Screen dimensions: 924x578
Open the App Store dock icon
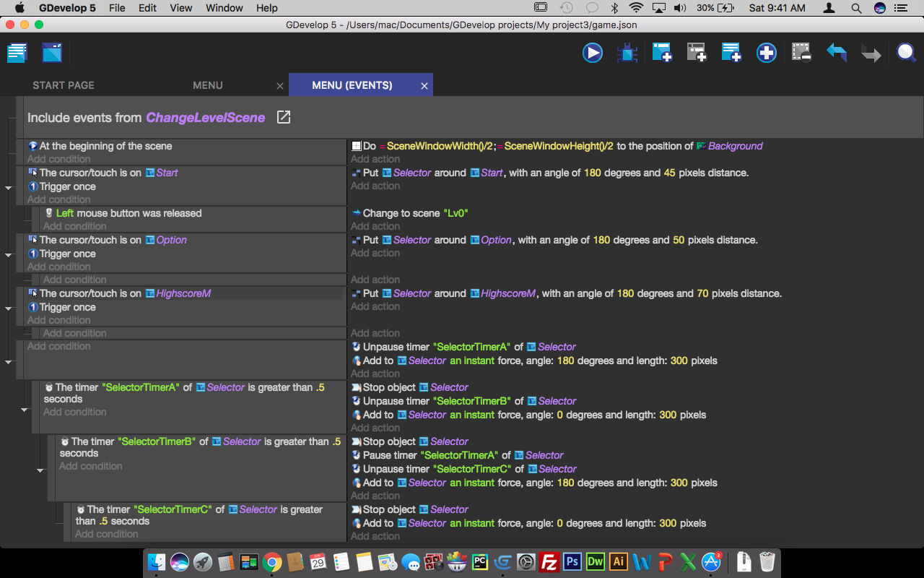[x=712, y=562]
